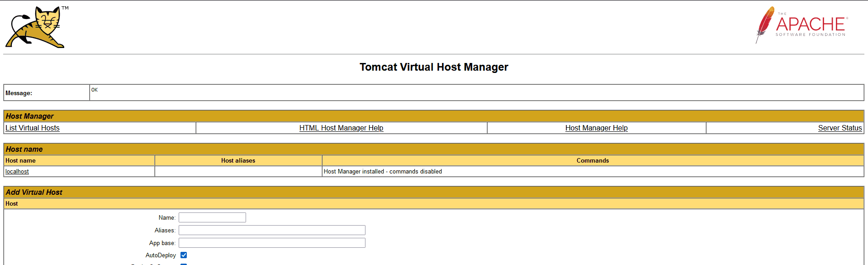The height and width of the screenshot is (265, 868).
Task: Select 'Host Manager installed - commands disabled' text
Action: tap(383, 171)
